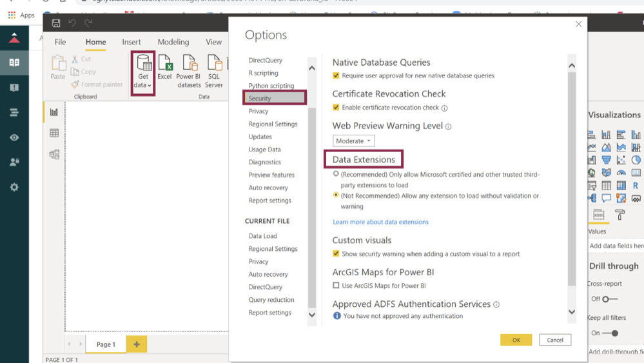Viewport: 644px width, 363px height.
Task: Select the Fields grid tab icon
Action: tap(599, 214)
